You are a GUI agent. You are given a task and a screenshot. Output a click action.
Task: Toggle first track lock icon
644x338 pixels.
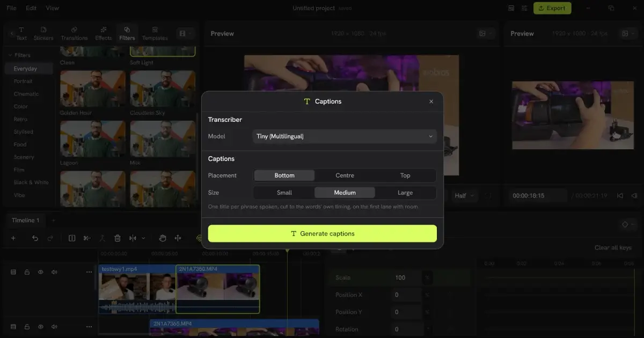(x=27, y=272)
